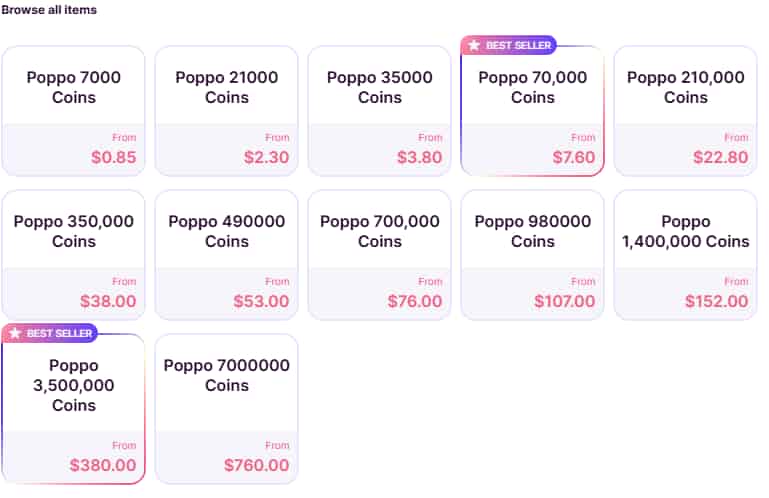Select the Poppo 7000 Coins card
Viewport: 769px width, 498px height.
pyautogui.click(x=74, y=110)
